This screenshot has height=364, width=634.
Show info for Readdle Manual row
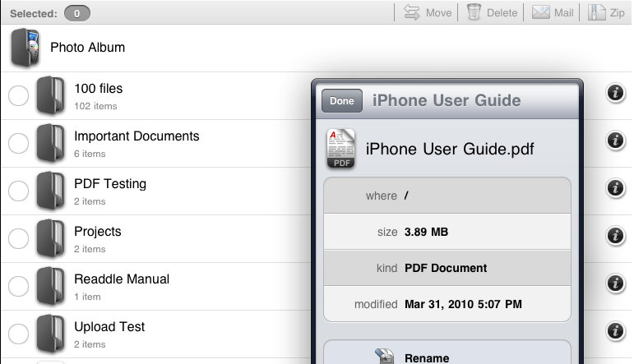pyautogui.click(x=615, y=283)
